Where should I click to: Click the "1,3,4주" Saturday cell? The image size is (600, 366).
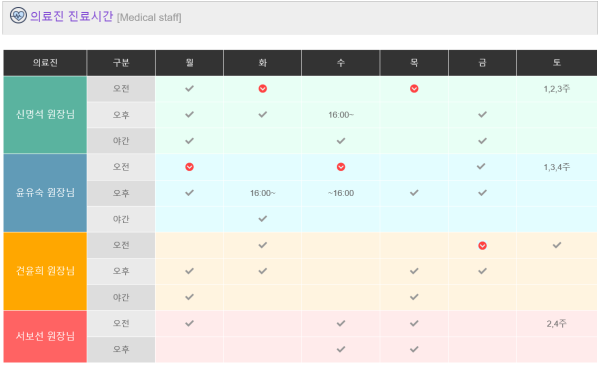click(x=557, y=167)
